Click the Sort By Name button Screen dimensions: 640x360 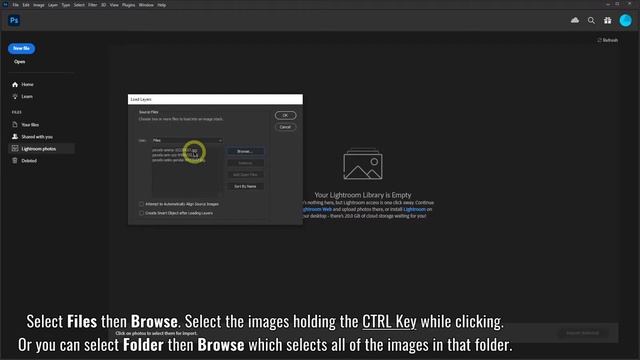[x=245, y=187]
